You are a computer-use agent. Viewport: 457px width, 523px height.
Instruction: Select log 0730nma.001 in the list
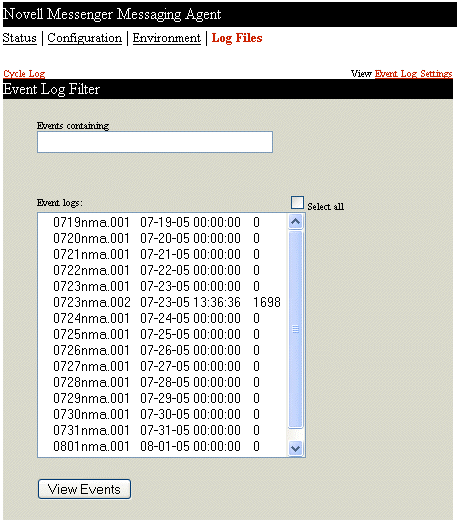click(x=162, y=414)
